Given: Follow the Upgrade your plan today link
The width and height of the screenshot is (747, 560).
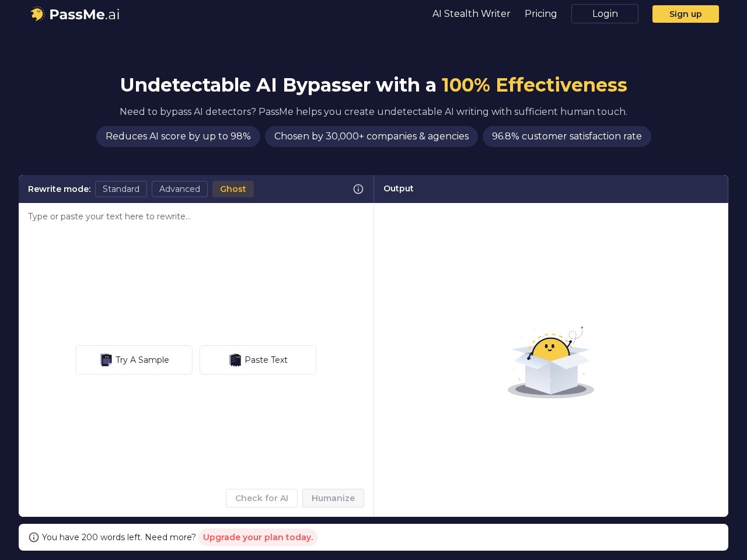Looking at the screenshot, I should pyautogui.click(x=258, y=537).
